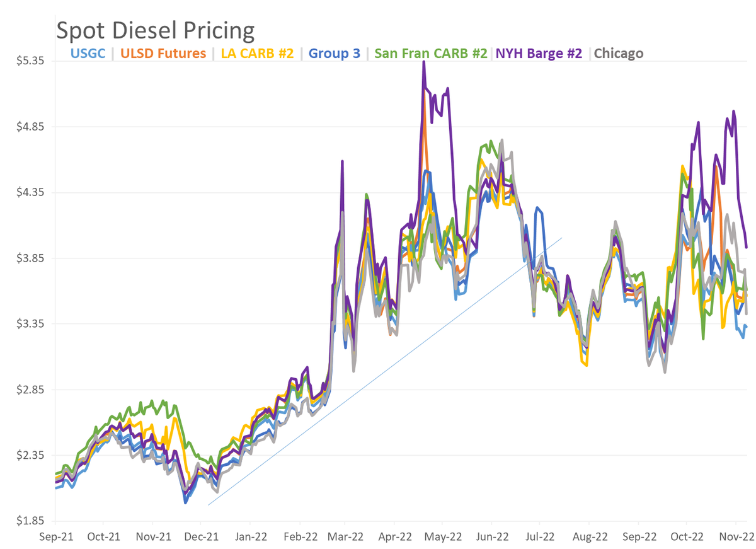Click the Mar-22 x-axis label

pyautogui.click(x=345, y=537)
